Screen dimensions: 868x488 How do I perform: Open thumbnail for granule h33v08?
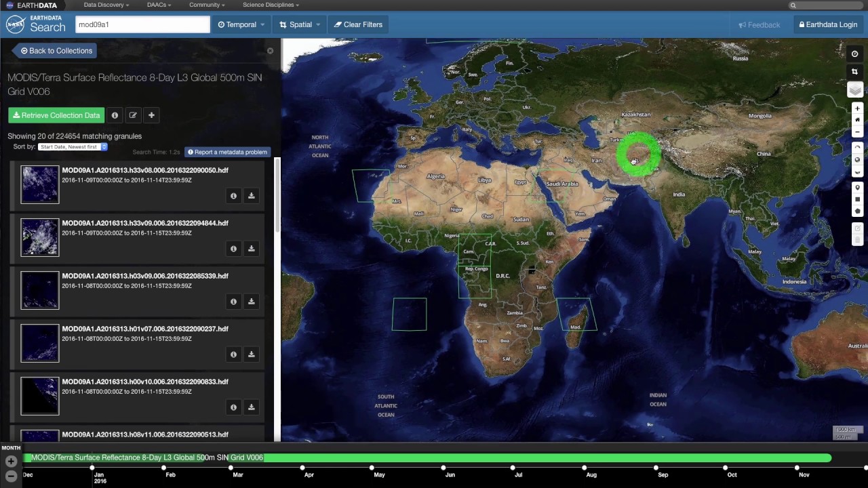[40, 184]
